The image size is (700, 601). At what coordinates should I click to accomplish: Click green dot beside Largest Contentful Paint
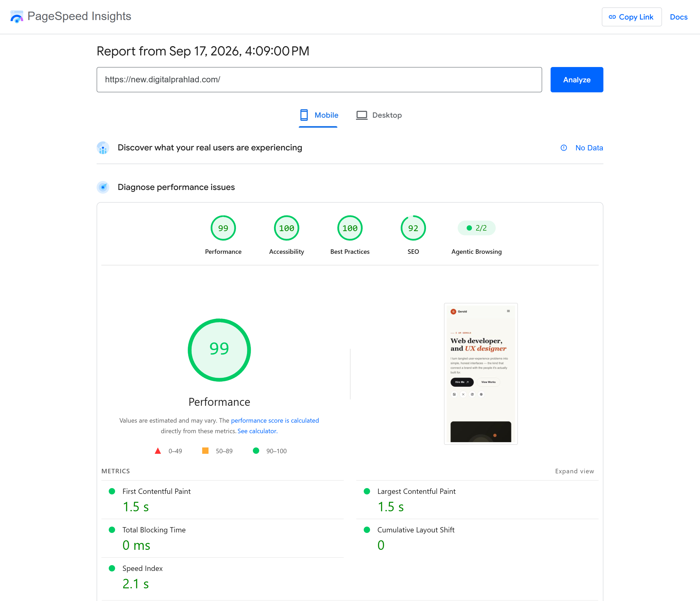(x=367, y=491)
